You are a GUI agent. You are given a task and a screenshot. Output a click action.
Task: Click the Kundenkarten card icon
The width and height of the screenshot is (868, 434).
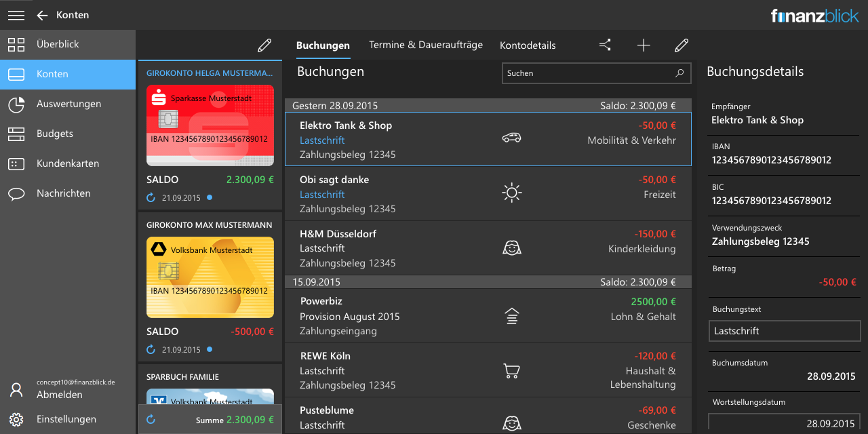(16, 164)
